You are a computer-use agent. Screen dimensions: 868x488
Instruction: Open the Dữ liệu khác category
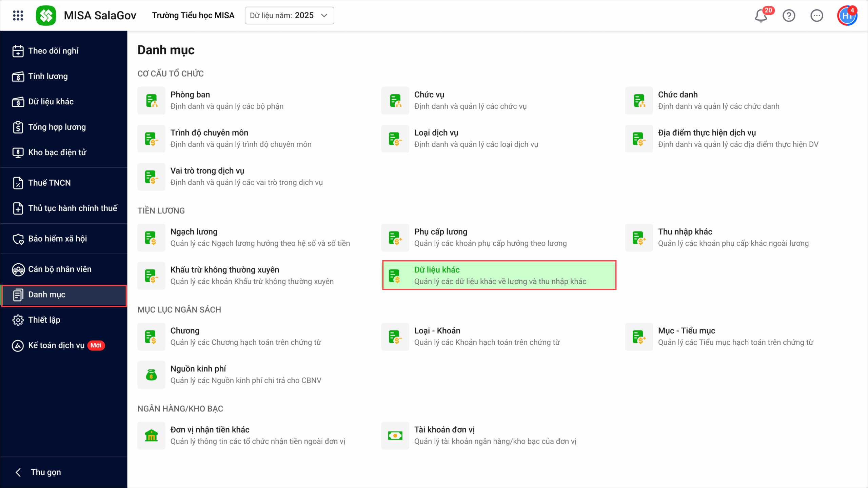(x=499, y=275)
